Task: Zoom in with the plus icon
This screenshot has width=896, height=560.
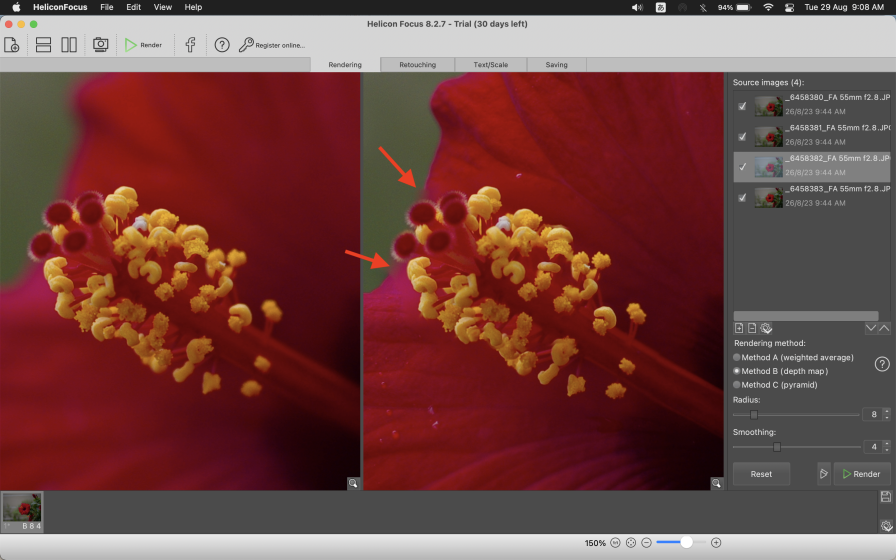Action: point(716,543)
